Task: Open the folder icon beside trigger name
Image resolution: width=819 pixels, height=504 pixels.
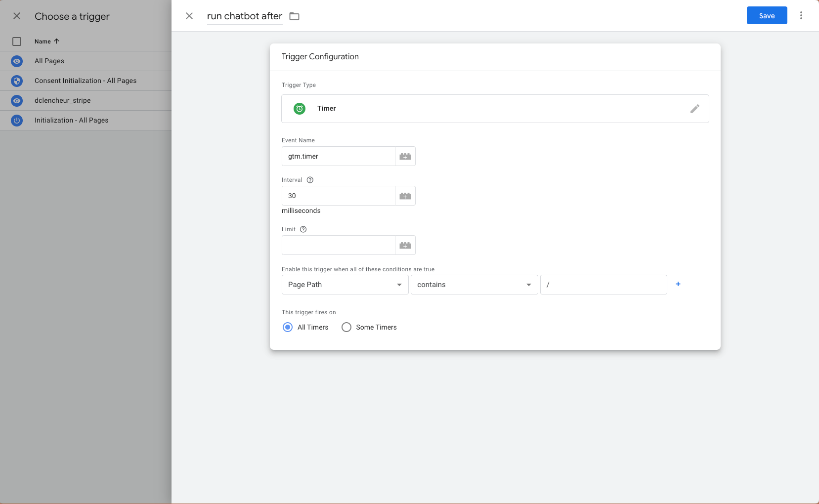Action: [294, 16]
